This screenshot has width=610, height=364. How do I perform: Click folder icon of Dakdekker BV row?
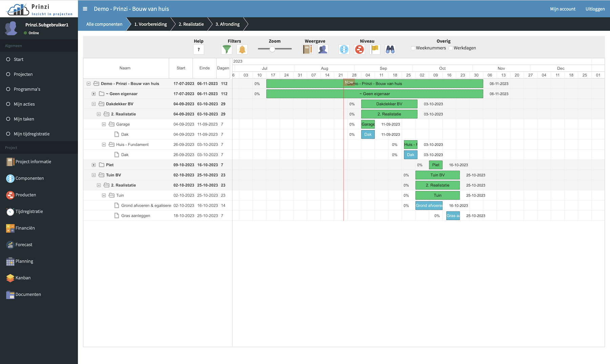pyautogui.click(x=101, y=104)
